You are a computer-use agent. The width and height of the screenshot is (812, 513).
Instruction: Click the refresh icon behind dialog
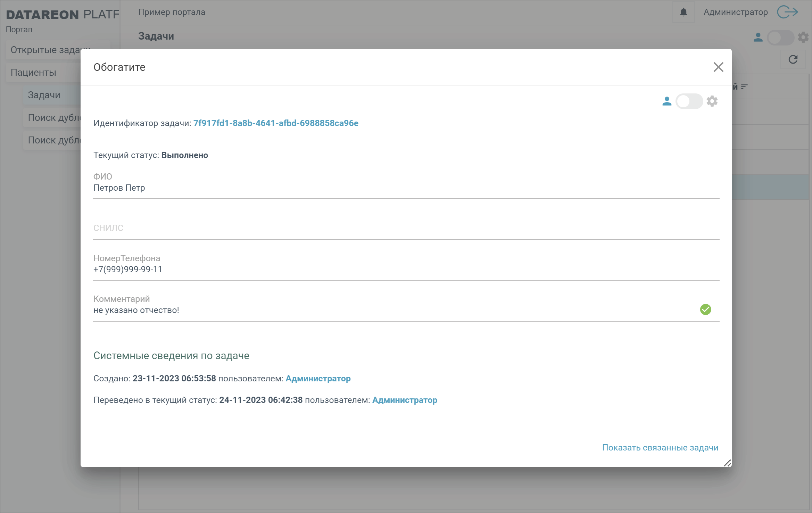[793, 59]
